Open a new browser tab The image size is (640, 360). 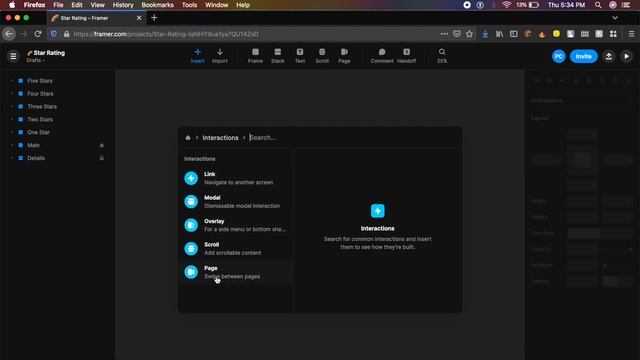pos(154,18)
